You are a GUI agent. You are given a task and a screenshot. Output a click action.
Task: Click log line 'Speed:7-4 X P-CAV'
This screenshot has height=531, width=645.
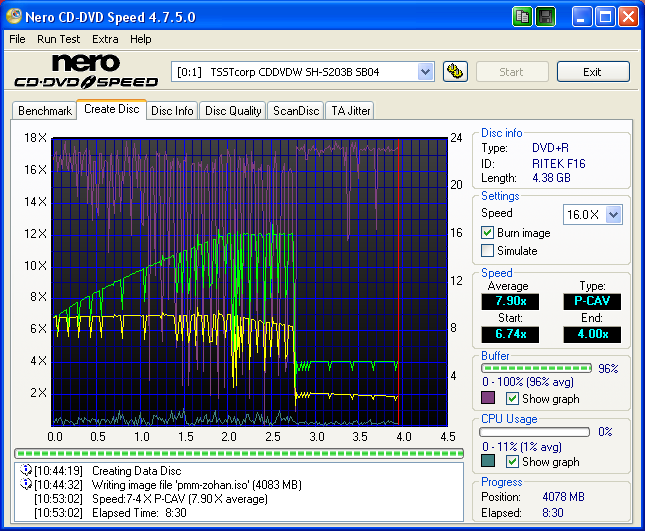(x=180, y=499)
